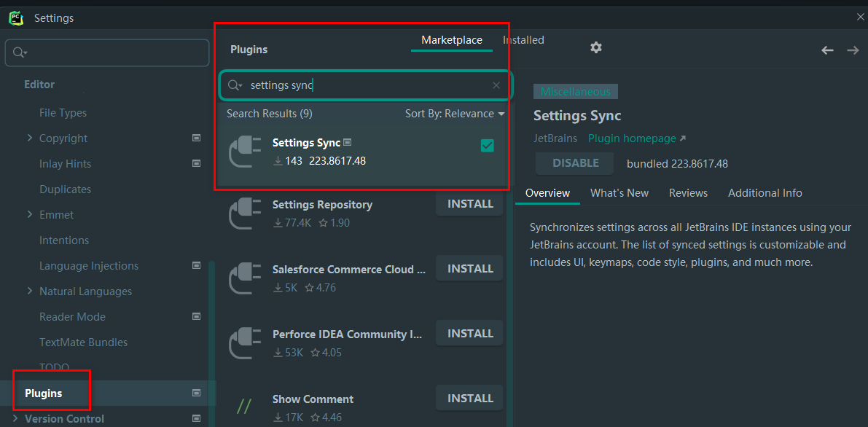Navigate back with the left arrow
Viewport: 868px width, 427px height.
pyautogui.click(x=827, y=50)
